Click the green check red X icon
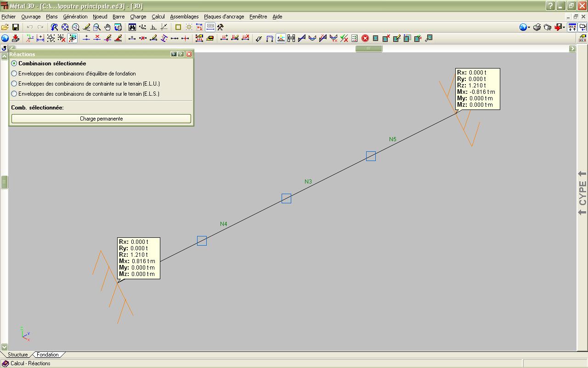The image size is (588, 368). tap(344, 39)
